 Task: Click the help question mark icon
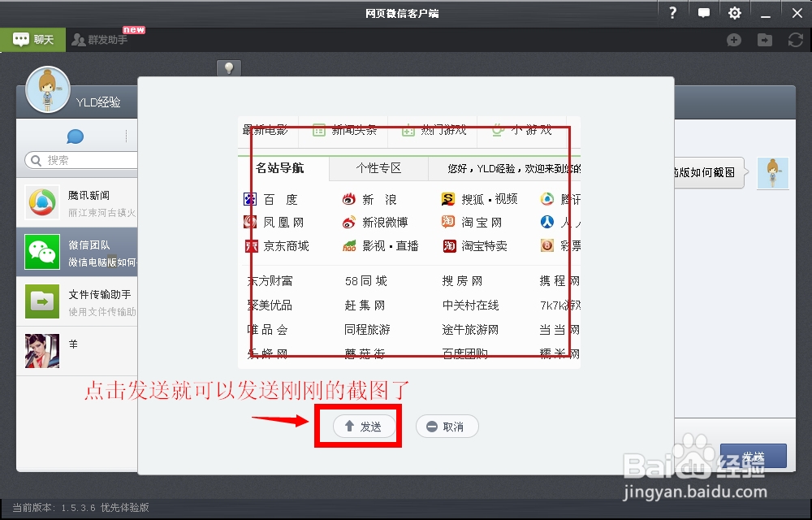tap(673, 12)
